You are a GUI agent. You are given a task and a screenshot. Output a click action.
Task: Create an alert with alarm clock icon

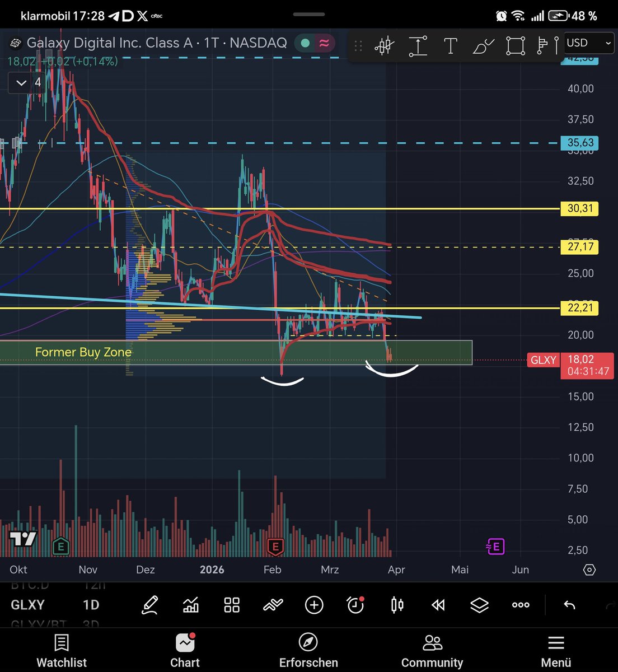click(x=355, y=605)
